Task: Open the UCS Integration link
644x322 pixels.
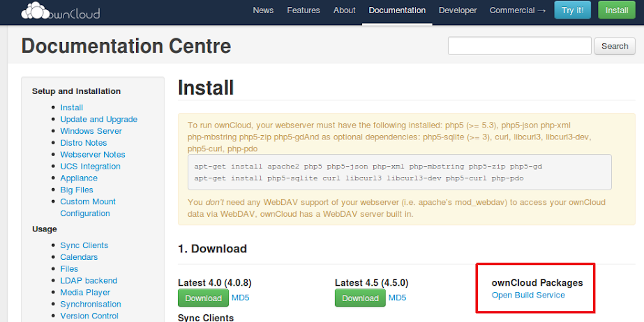Action: pyautogui.click(x=90, y=167)
